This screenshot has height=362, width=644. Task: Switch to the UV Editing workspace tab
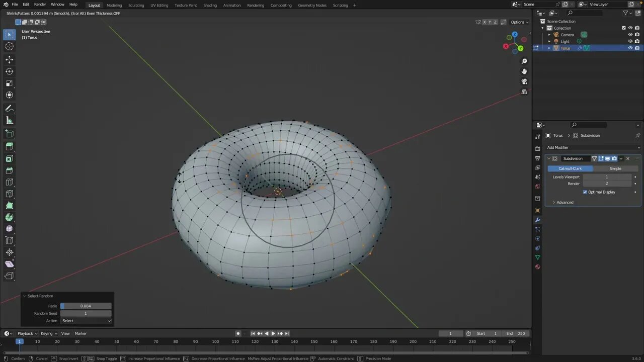(x=159, y=5)
